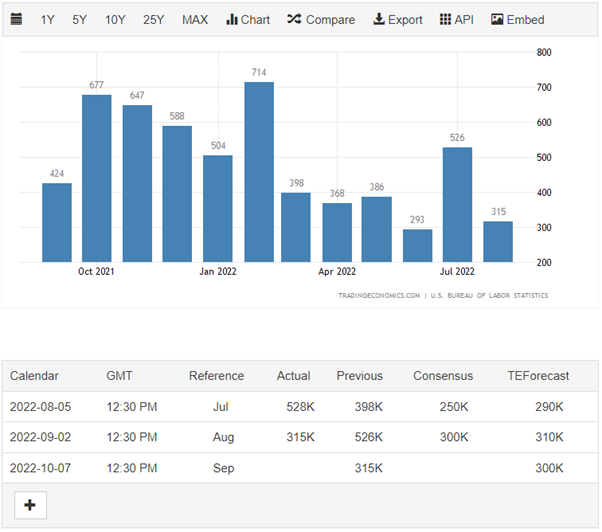Click the 714 bar in the chart

coord(259,172)
